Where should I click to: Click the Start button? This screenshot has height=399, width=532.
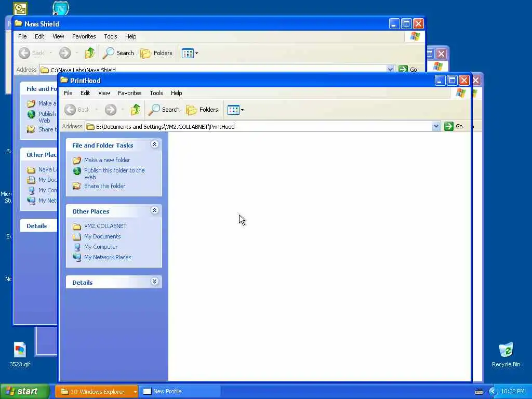25,391
